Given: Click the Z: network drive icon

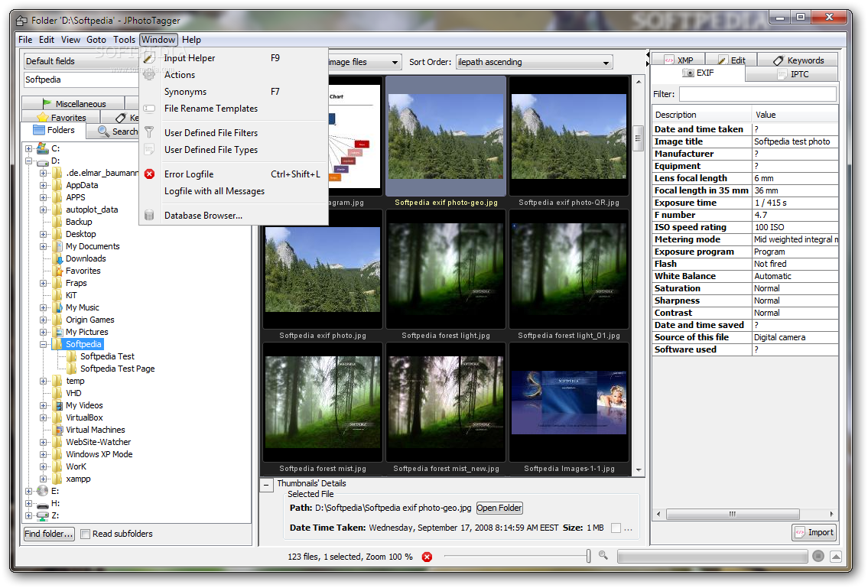Looking at the screenshot, I should click(43, 515).
